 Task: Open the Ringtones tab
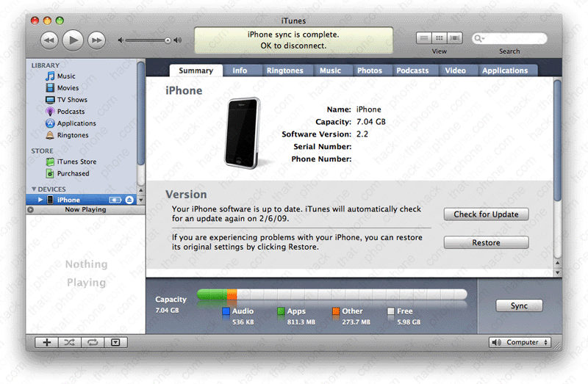pos(284,70)
